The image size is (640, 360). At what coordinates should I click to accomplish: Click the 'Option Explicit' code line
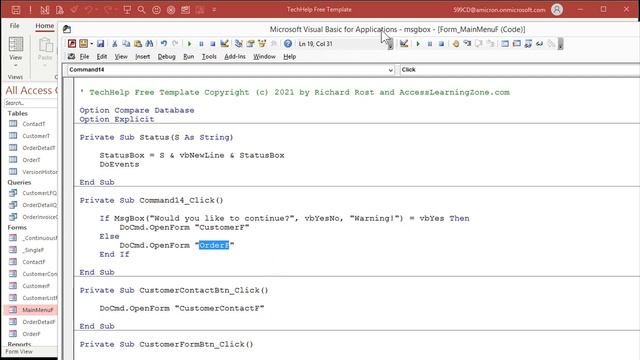point(117,119)
